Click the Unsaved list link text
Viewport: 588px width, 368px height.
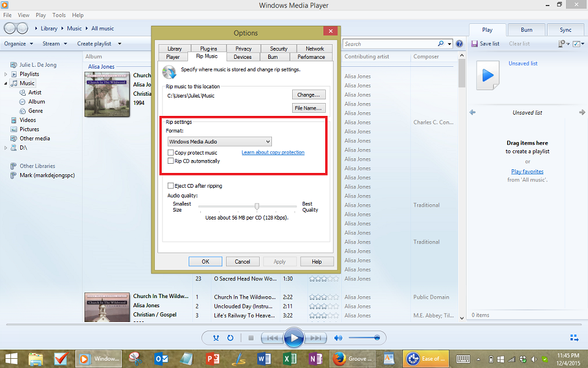click(522, 63)
